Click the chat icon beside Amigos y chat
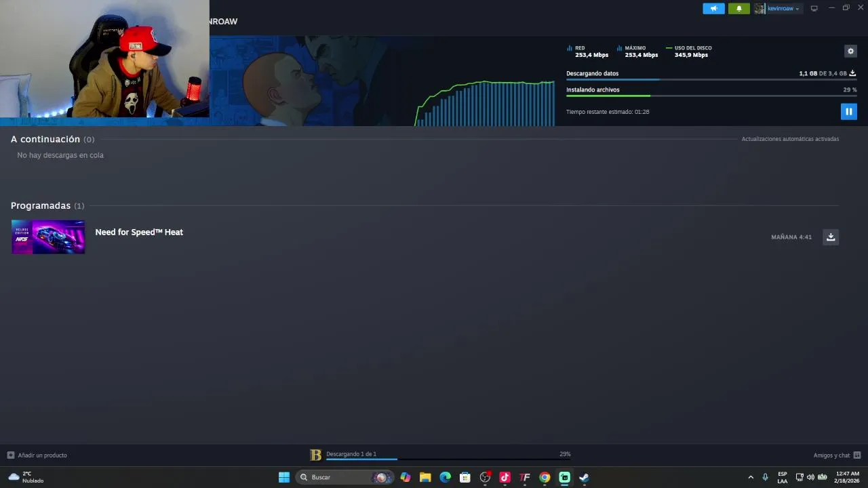Image resolution: width=868 pixels, height=488 pixels. (857, 455)
